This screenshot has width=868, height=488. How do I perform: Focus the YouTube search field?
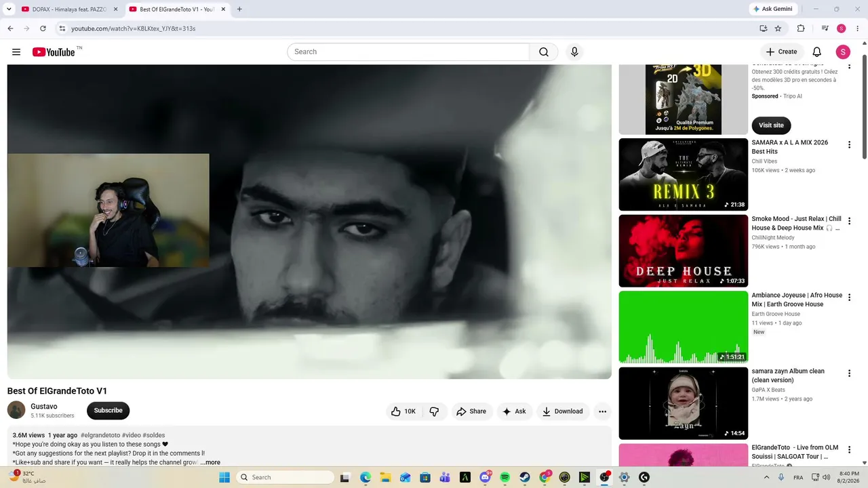tap(408, 52)
